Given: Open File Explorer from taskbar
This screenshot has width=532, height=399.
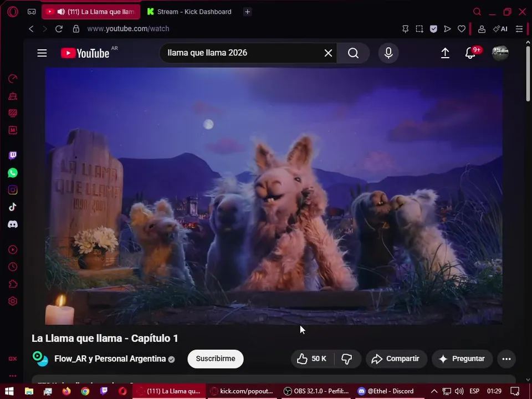Looking at the screenshot, I should 29,391.
